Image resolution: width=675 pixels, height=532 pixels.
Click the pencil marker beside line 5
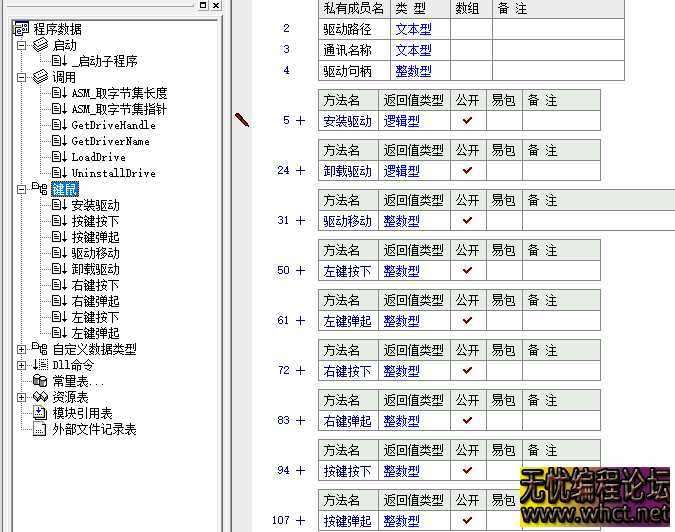(x=241, y=119)
